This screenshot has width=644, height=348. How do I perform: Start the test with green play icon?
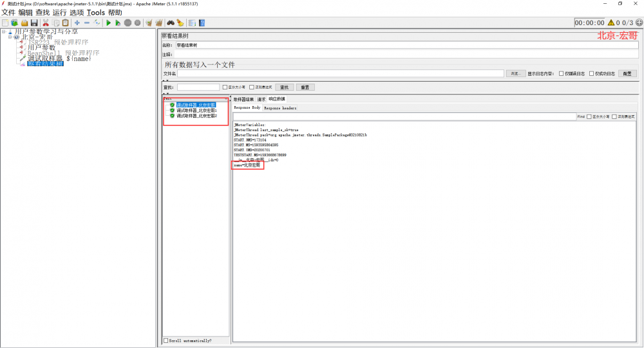click(108, 23)
